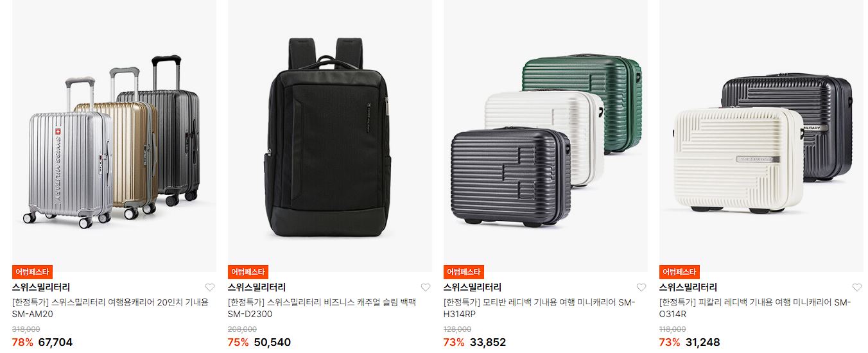
Task: Open 모티반 레디백 미니캐리어 product title
Action: 539,308
